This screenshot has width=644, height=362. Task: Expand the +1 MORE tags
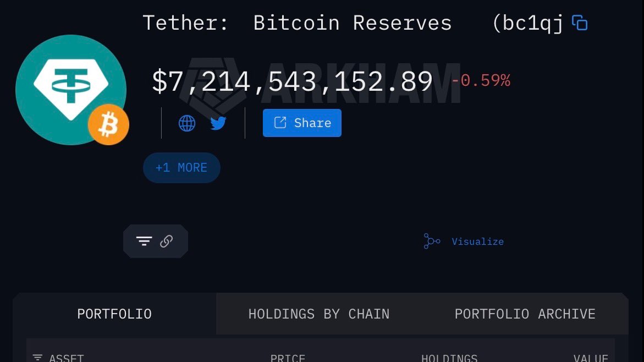pyautogui.click(x=181, y=167)
